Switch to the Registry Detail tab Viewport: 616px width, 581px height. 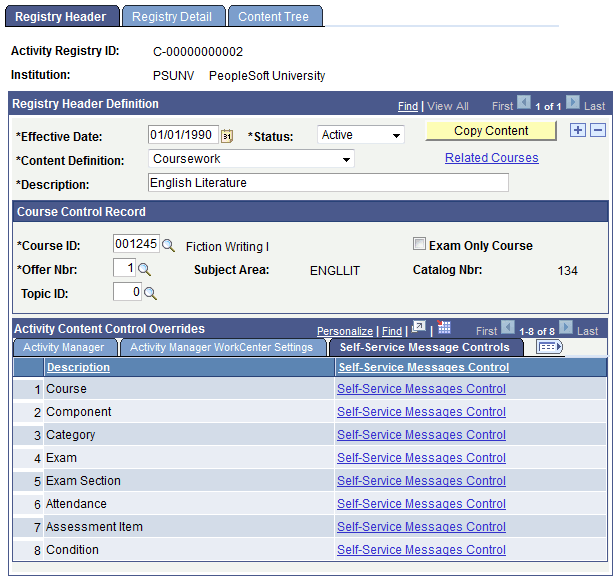point(172,16)
